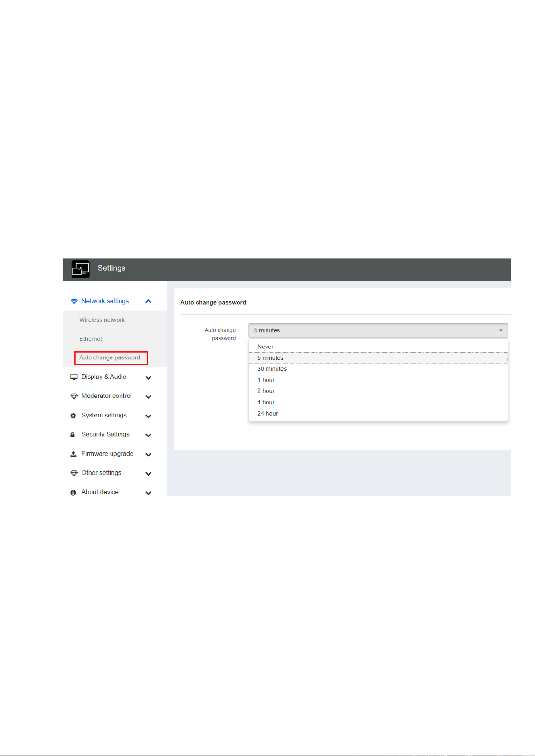Image resolution: width=535 pixels, height=756 pixels.
Task: Click the upload icon beside Firmware upgrade
Action: point(74,454)
